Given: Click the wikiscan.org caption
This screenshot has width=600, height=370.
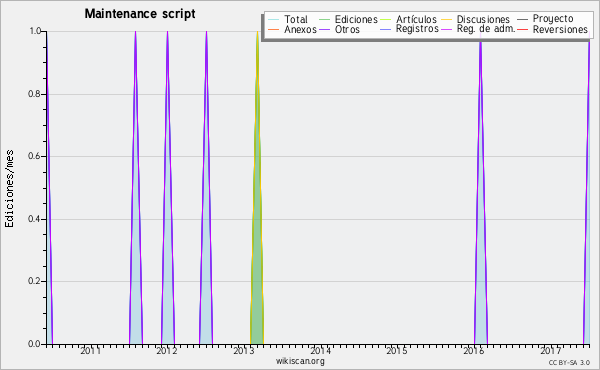Looking at the screenshot, I should (x=300, y=361).
